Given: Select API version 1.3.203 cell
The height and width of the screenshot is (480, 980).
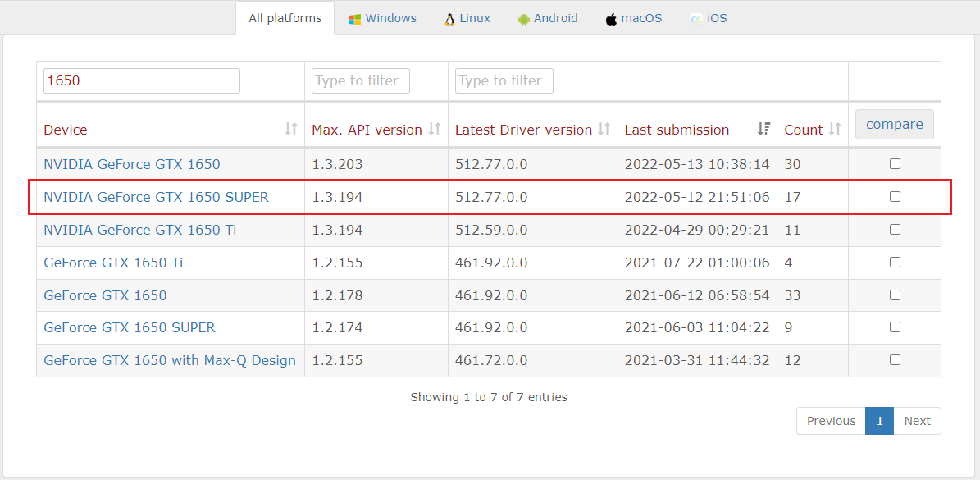Looking at the screenshot, I should click(338, 164).
